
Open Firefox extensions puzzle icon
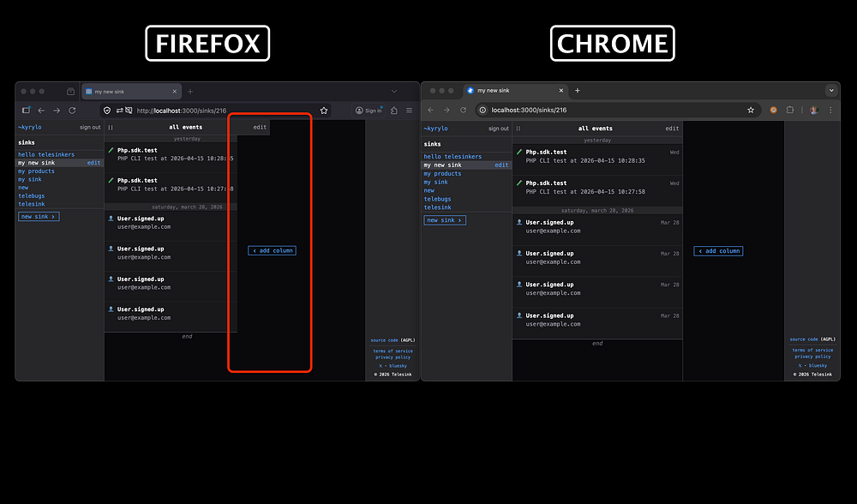[x=393, y=111]
